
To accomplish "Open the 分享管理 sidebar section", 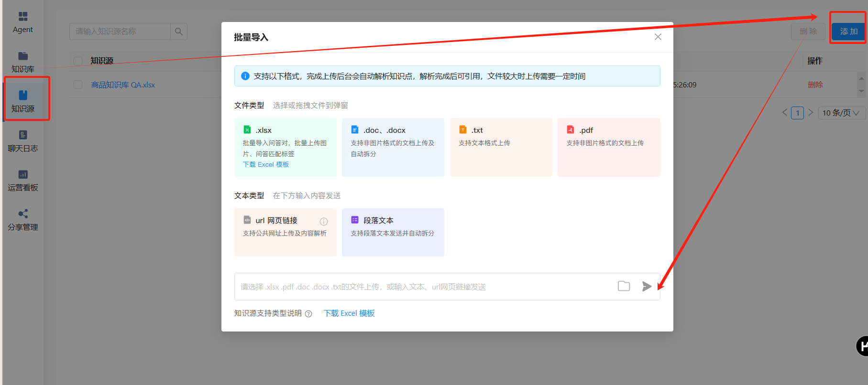I will (x=23, y=220).
